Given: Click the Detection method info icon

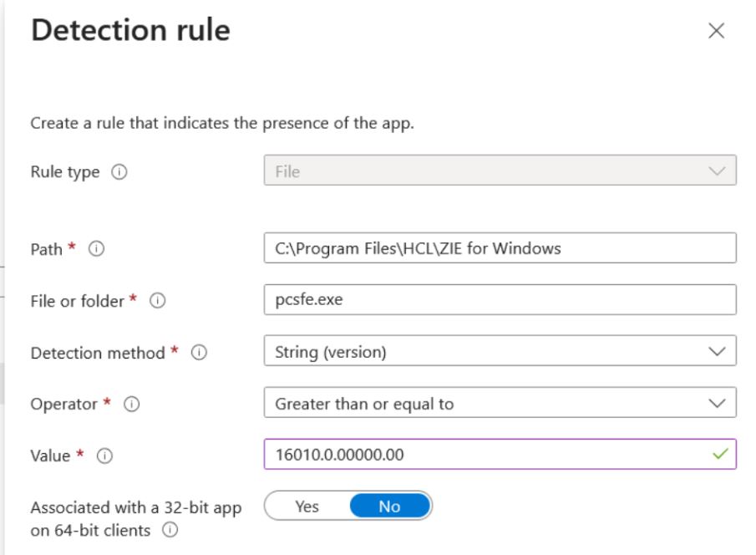Looking at the screenshot, I should point(199,354).
